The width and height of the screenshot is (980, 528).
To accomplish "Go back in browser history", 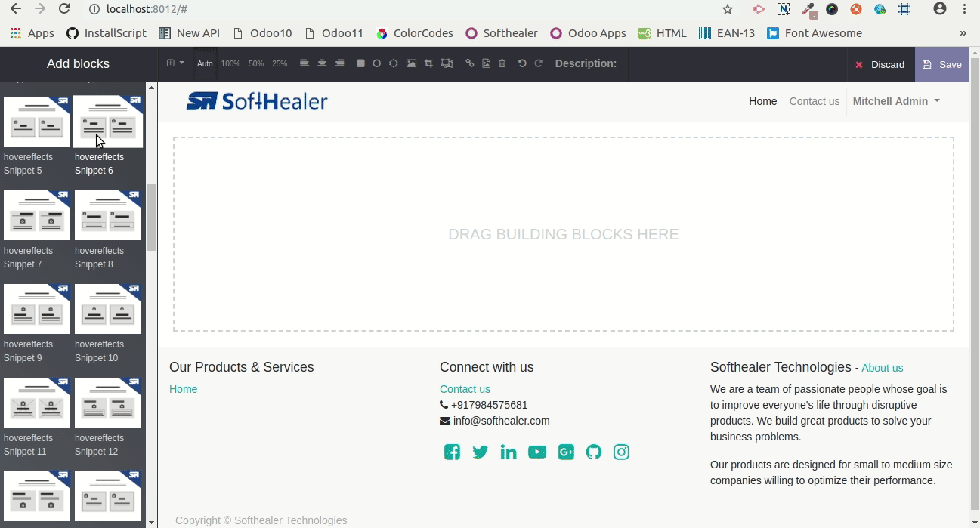I will (15, 9).
